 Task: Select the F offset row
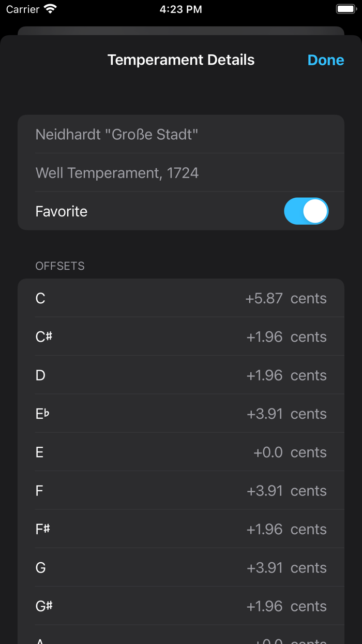click(x=181, y=490)
